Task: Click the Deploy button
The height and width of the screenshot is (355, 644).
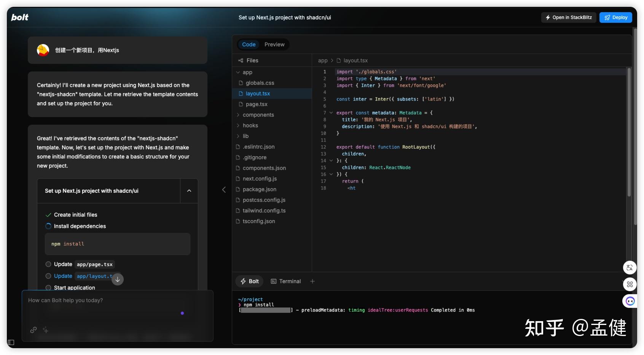Action: tap(616, 17)
